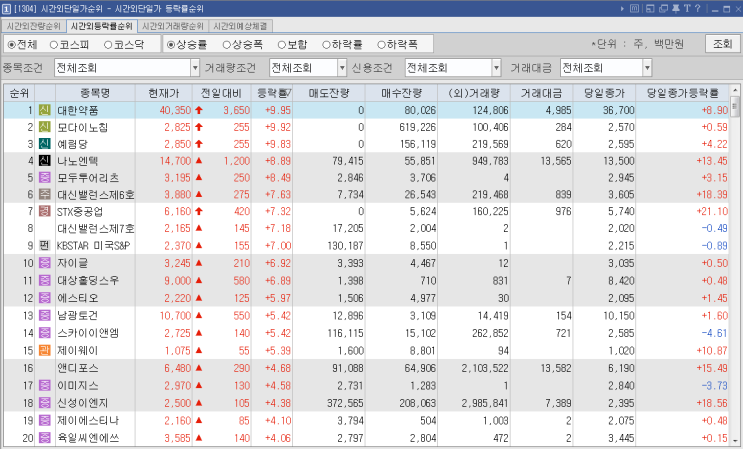Image resolution: width=743 pixels, height=449 pixels.
Task: Switch to the 시간외잔량순위 tab
Action: 34,26
